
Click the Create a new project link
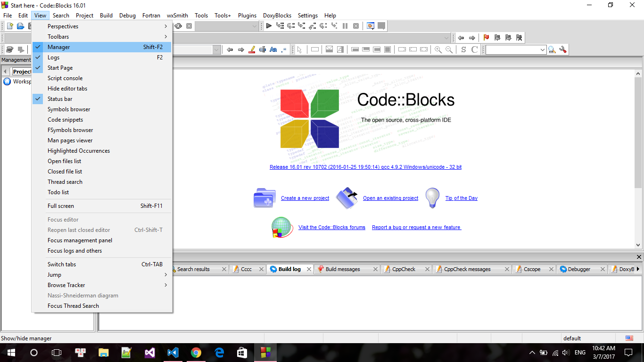pos(305,198)
